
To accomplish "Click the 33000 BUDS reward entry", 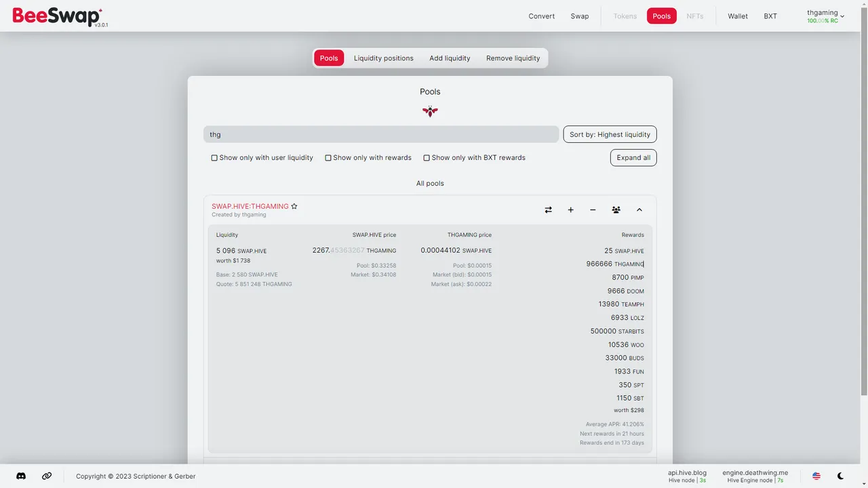I will click(x=625, y=358).
